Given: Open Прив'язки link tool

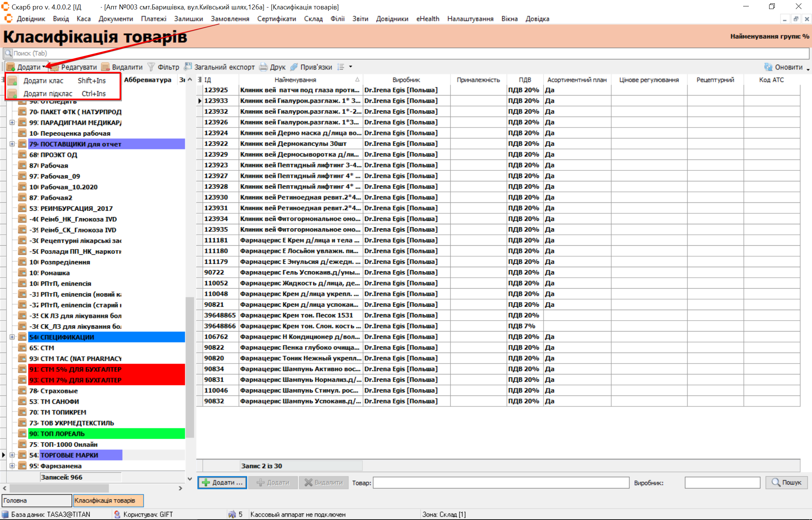Looking at the screenshot, I should click(x=294, y=67).
